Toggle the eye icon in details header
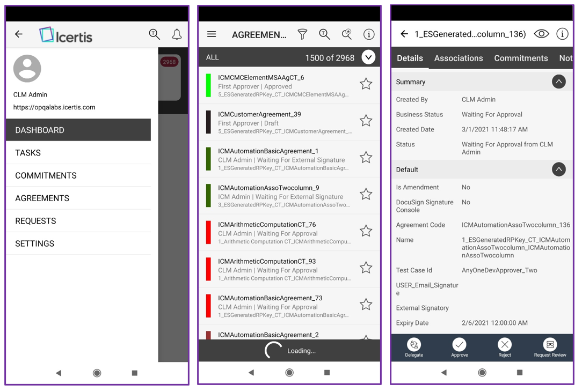The width and height of the screenshot is (582, 392). pos(541,34)
